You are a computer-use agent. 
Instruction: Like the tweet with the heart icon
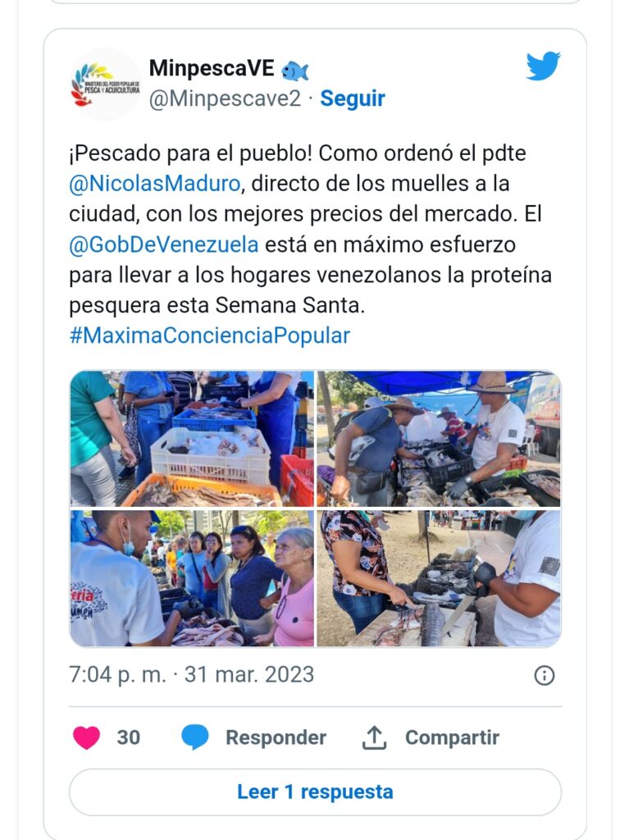(86, 737)
